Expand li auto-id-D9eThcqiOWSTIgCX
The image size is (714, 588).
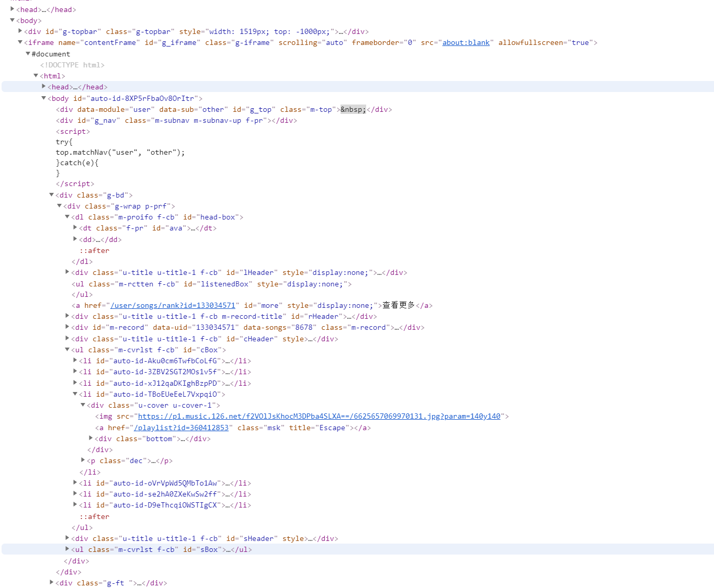pyautogui.click(x=75, y=504)
